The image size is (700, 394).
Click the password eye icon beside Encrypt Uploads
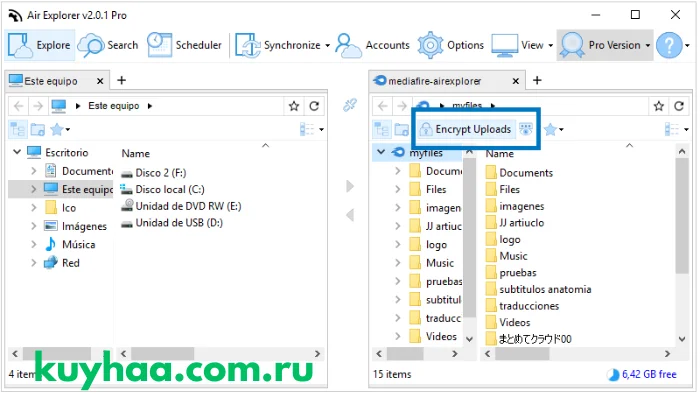tap(526, 129)
